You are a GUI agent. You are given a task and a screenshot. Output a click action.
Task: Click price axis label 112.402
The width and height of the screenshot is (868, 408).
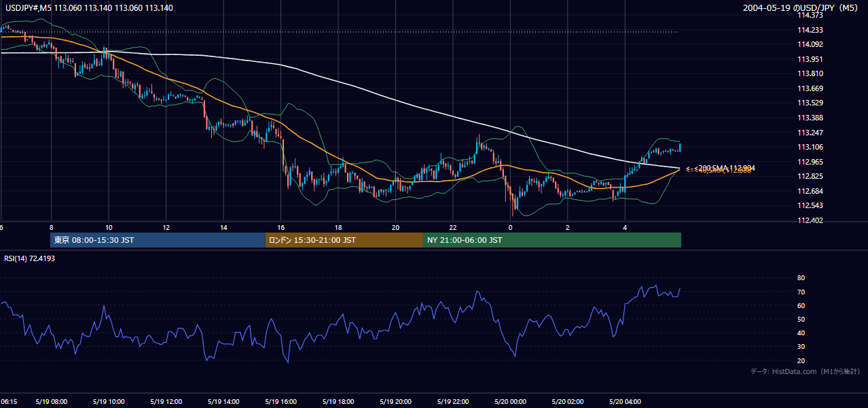click(x=810, y=220)
